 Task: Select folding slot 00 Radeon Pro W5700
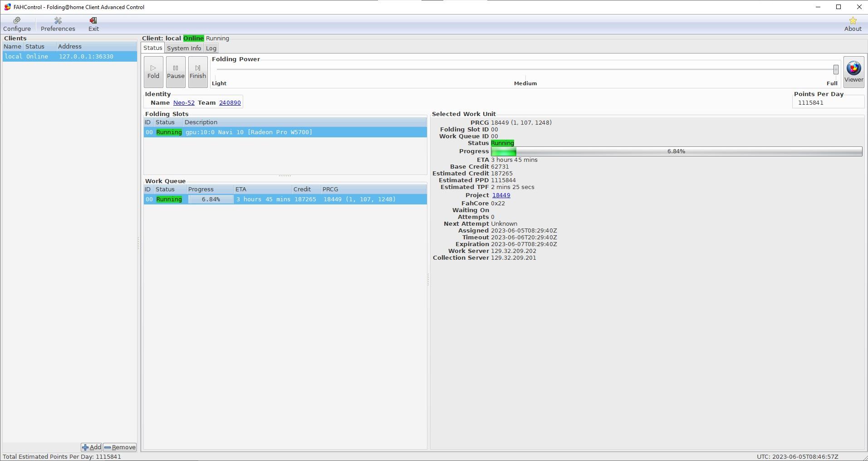click(x=285, y=132)
